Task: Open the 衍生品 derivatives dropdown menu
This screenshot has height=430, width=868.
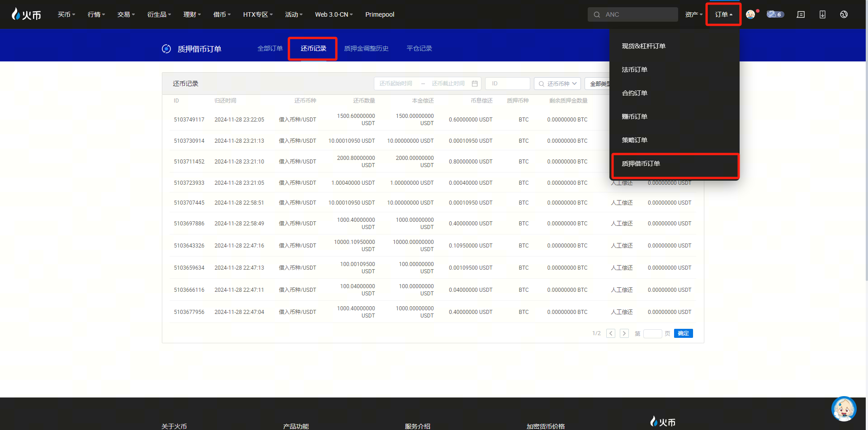Action: [159, 14]
